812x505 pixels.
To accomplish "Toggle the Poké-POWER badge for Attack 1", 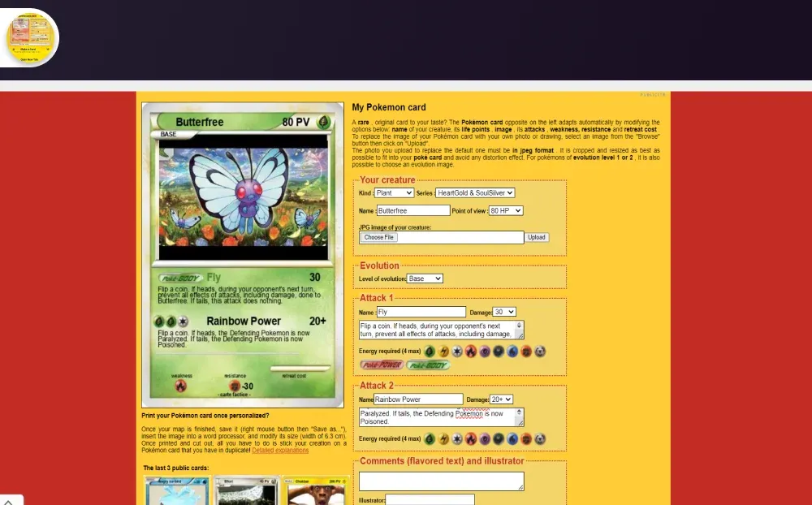I will pyautogui.click(x=381, y=365).
